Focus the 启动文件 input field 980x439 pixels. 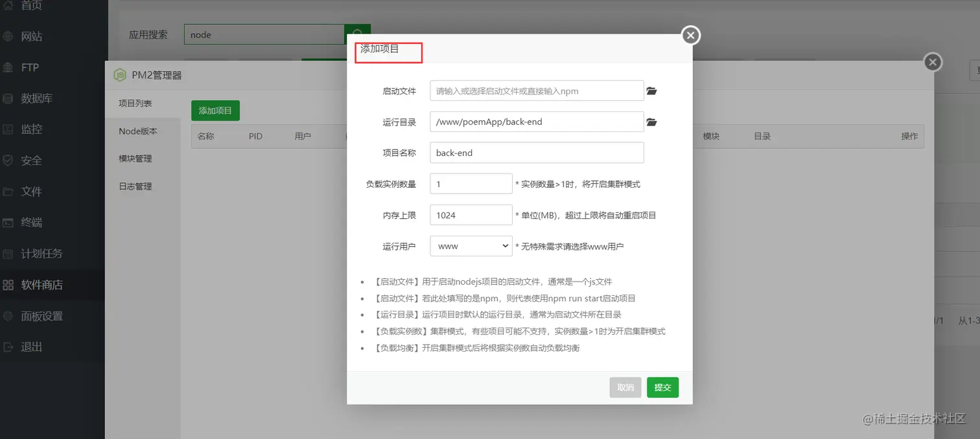pos(537,91)
